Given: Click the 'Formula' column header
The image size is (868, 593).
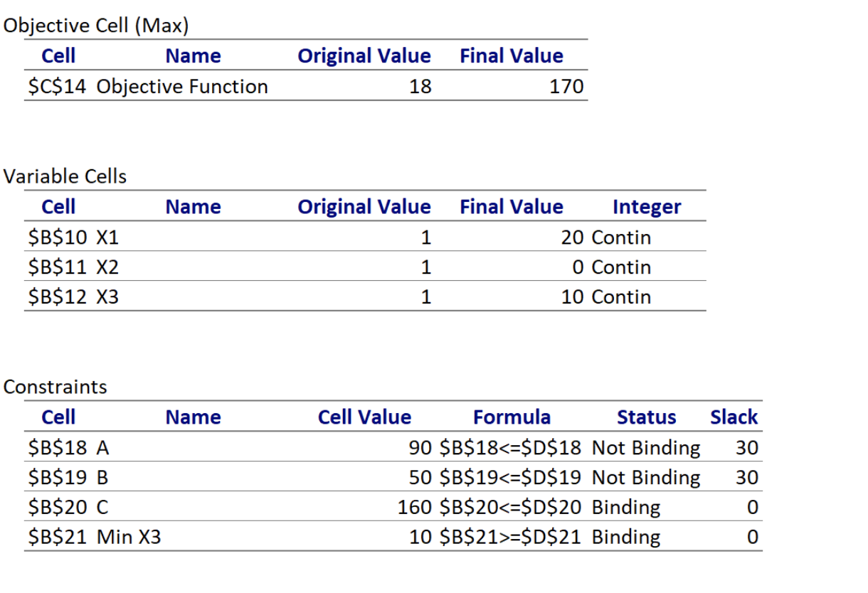Looking at the screenshot, I should click(x=512, y=417).
